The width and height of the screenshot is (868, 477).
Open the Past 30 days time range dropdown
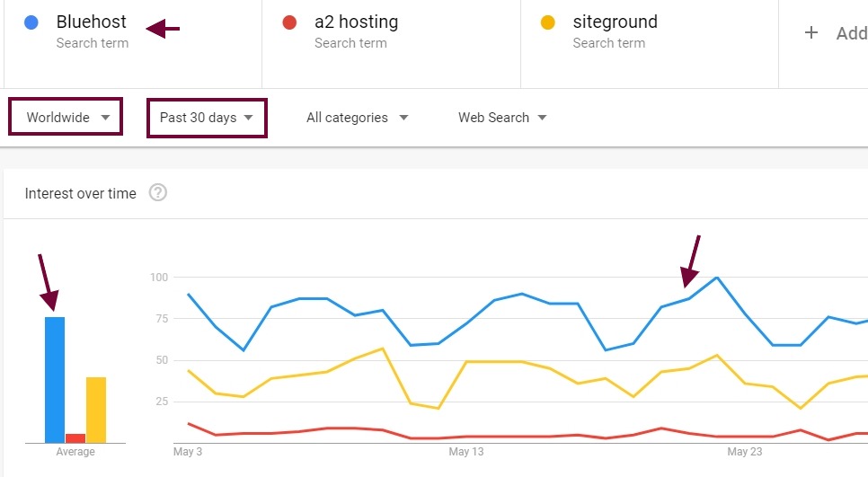[207, 118]
